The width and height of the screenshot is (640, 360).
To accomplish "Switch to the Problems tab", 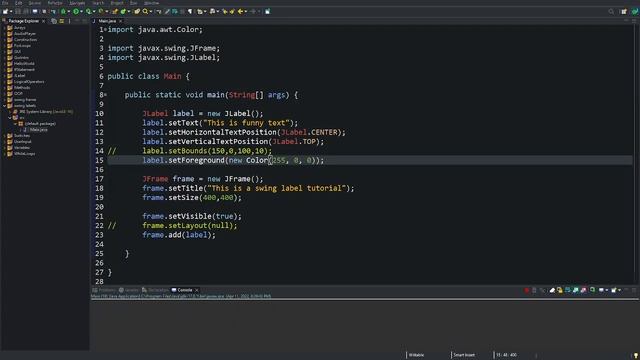I will pos(104,290).
